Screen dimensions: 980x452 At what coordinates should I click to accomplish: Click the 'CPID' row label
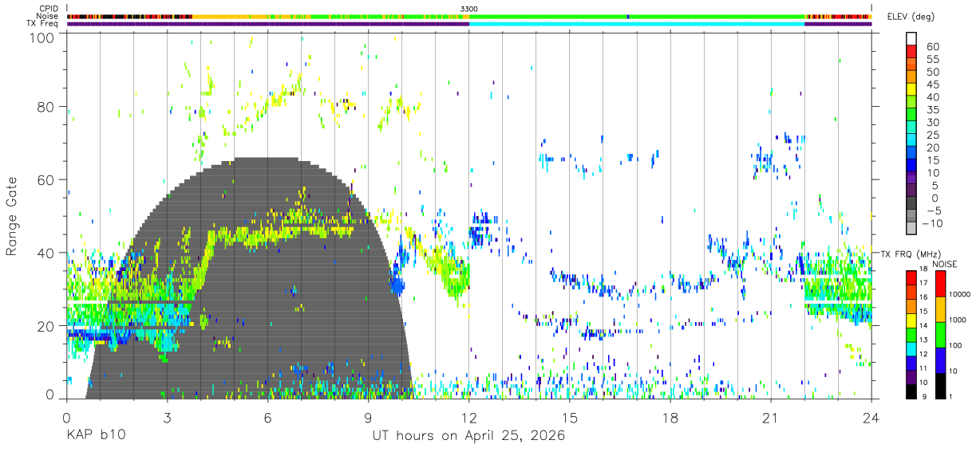[49, 9]
